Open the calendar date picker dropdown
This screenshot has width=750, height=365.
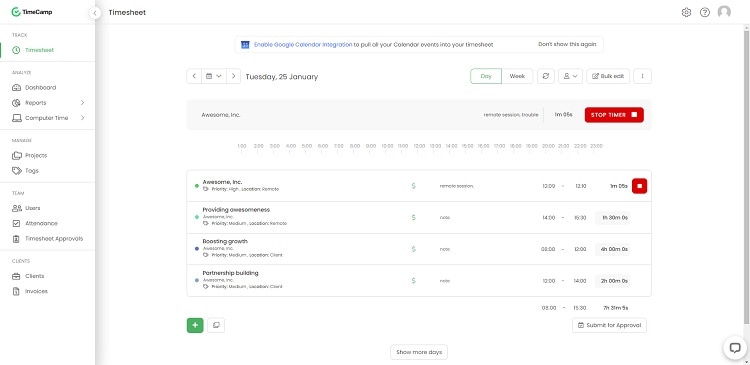tap(214, 76)
